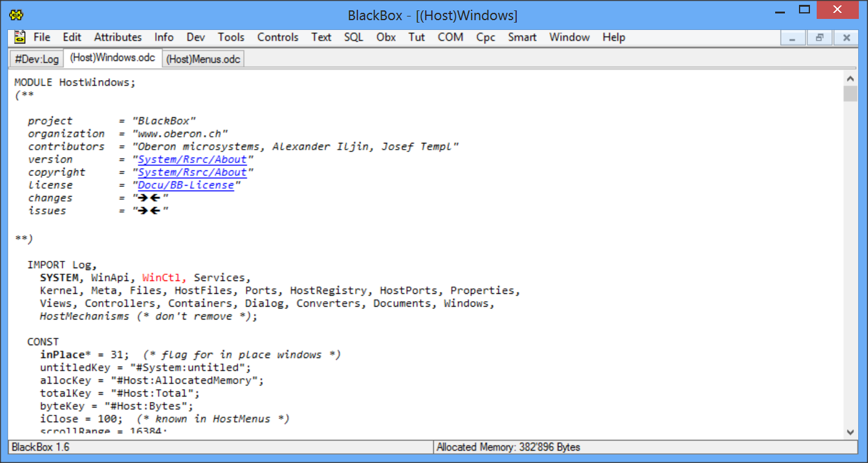868x463 pixels.
Task: Click the scrollbar down arrow
Action: pyautogui.click(x=850, y=432)
